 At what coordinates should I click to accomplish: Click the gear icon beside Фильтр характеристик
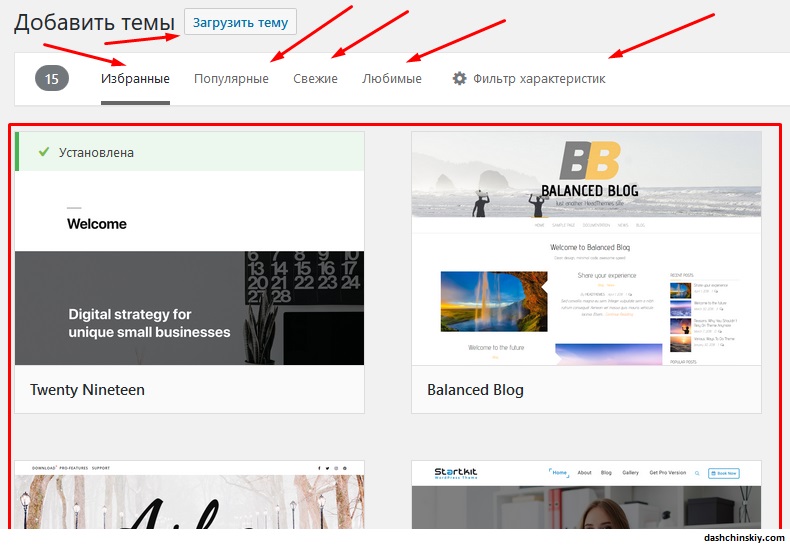tap(460, 78)
